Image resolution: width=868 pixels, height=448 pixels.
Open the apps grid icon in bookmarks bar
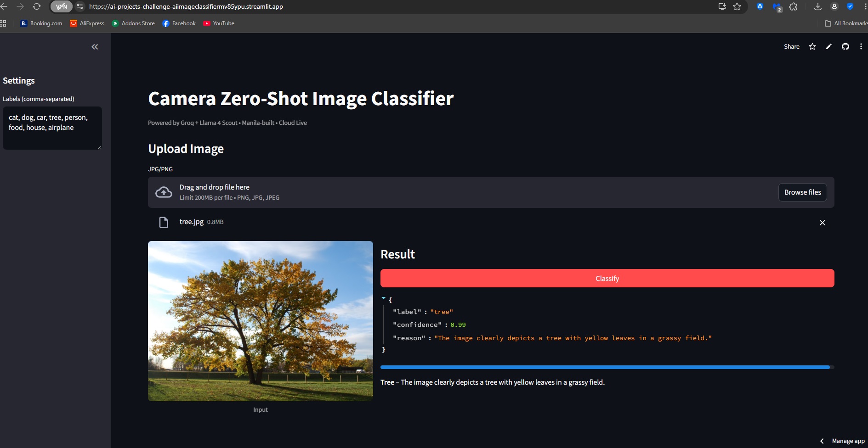click(x=3, y=23)
